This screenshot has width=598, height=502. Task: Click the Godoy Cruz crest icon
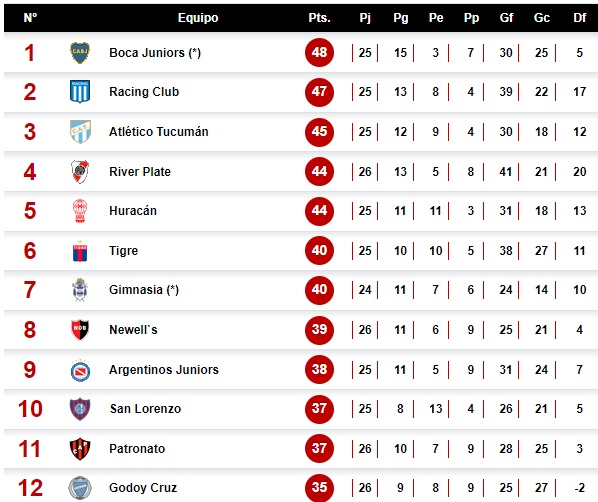click(x=80, y=488)
